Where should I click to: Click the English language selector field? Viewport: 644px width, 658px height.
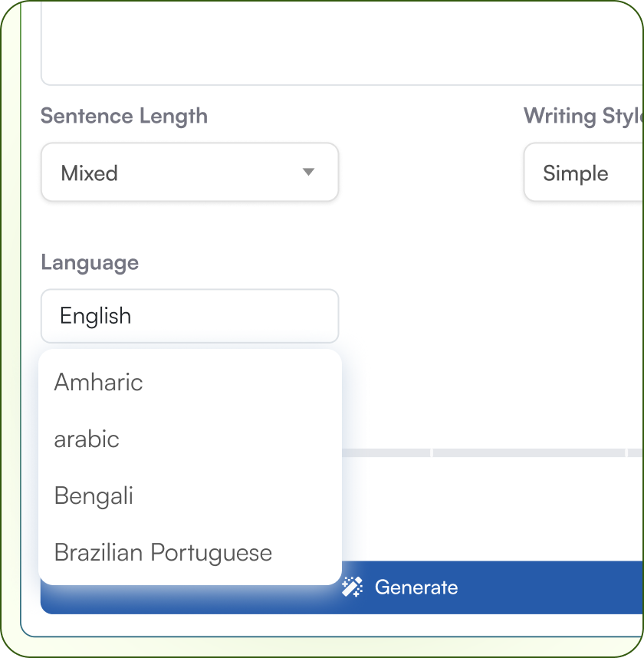(189, 315)
